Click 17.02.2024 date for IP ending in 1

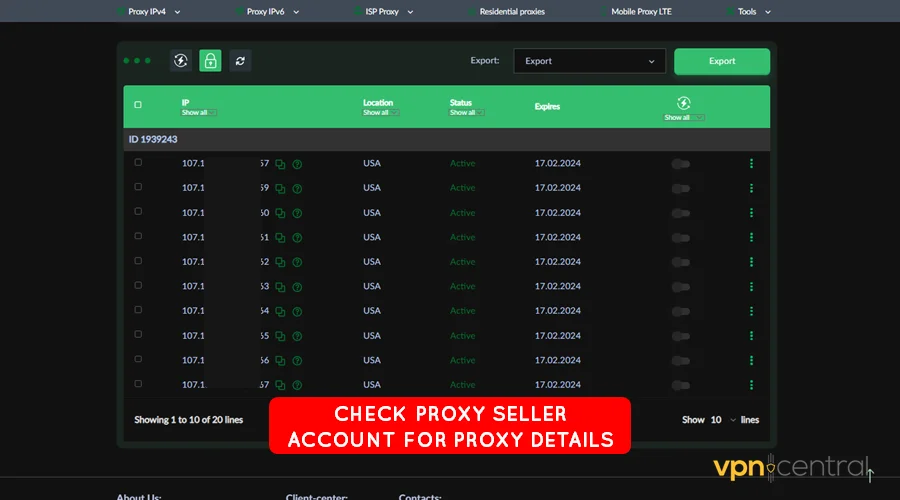(x=557, y=237)
